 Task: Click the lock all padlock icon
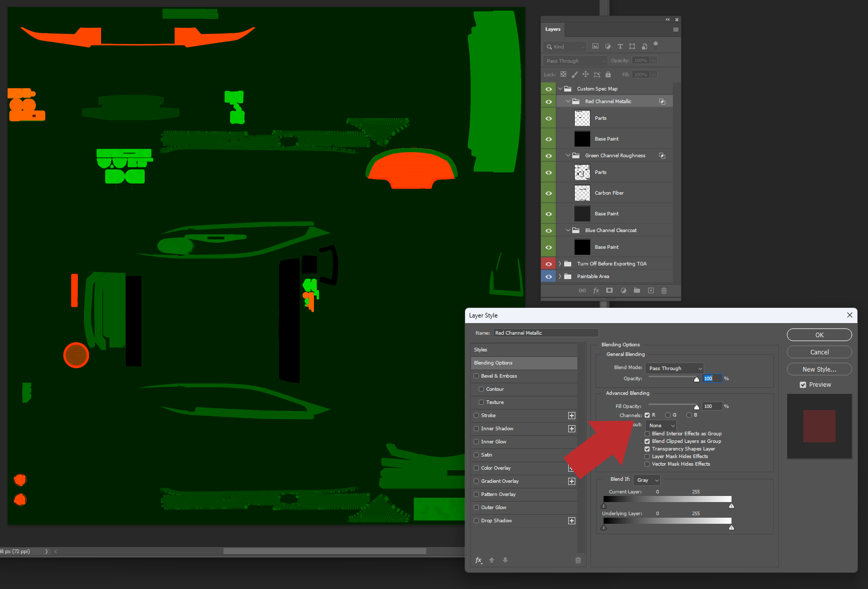point(608,75)
